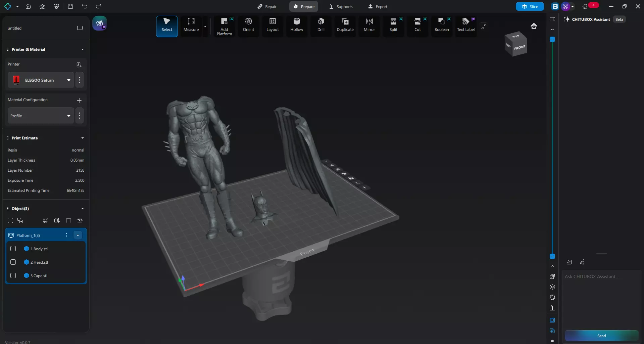Check the 3.Cape.stl checkbox
The width and height of the screenshot is (644, 344).
coord(13,275)
